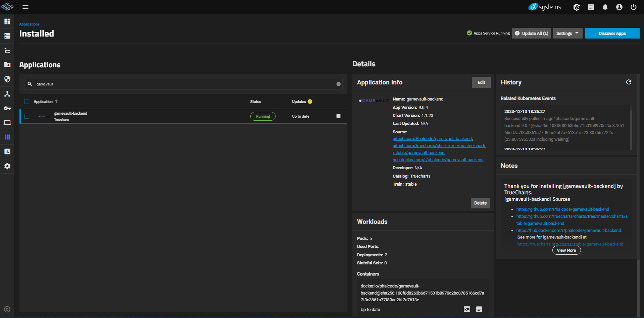Click the 'Up to date' row cell
This screenshot has width=644, height=318.
pos(301,116)
